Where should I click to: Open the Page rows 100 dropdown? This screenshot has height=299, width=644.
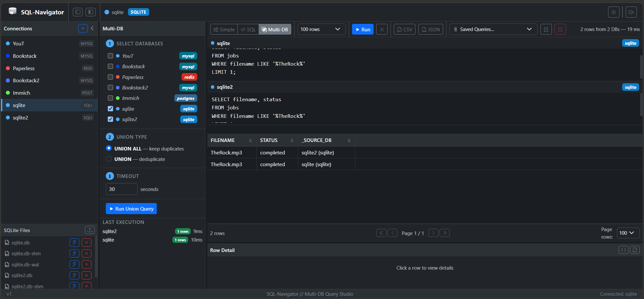(x=628, y=233)
